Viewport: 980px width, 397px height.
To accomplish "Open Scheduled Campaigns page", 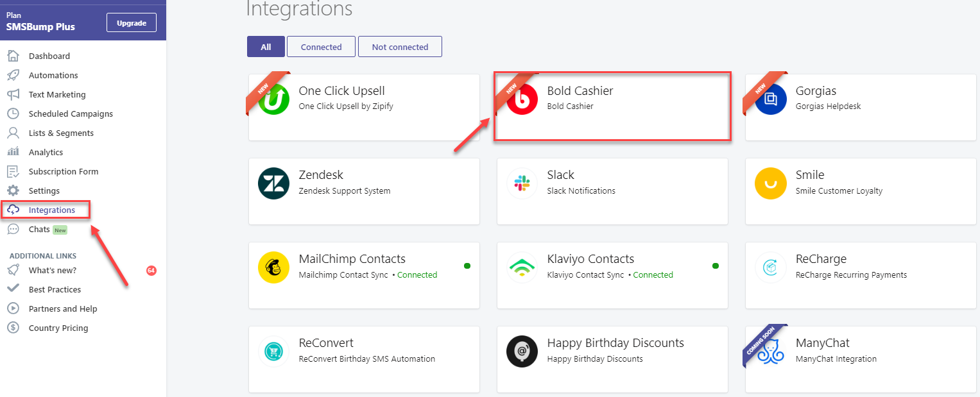I will click(x=71, y=114).
